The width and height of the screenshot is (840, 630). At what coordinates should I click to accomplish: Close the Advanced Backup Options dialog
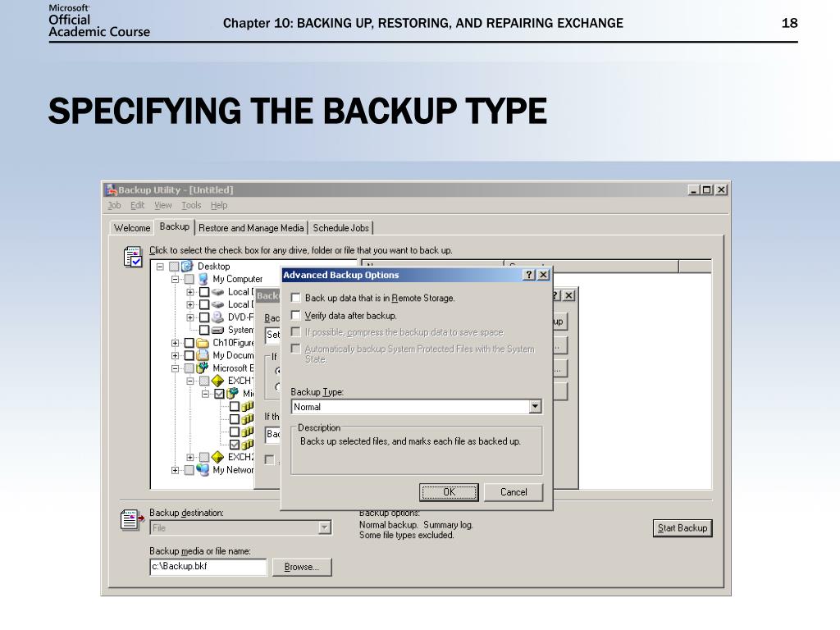543,275
